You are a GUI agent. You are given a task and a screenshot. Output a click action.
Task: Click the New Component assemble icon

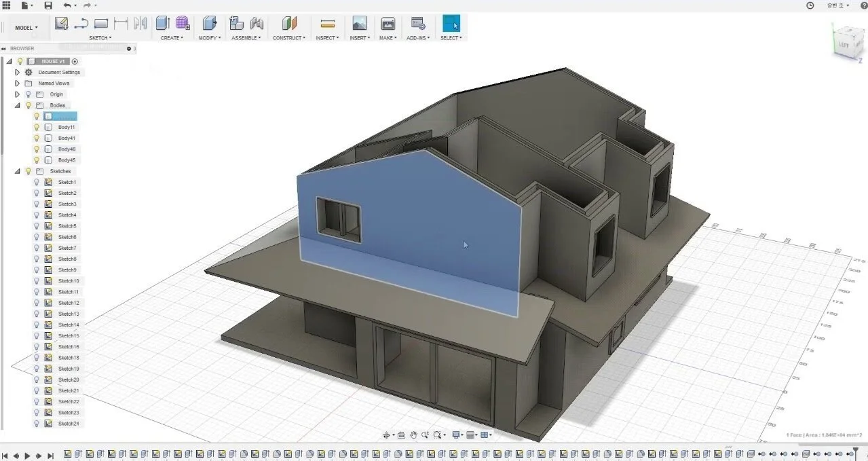(237, 24)
